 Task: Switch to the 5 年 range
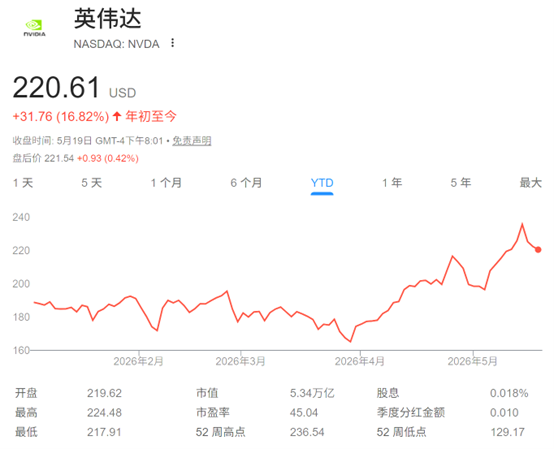[x=461, y=183]
